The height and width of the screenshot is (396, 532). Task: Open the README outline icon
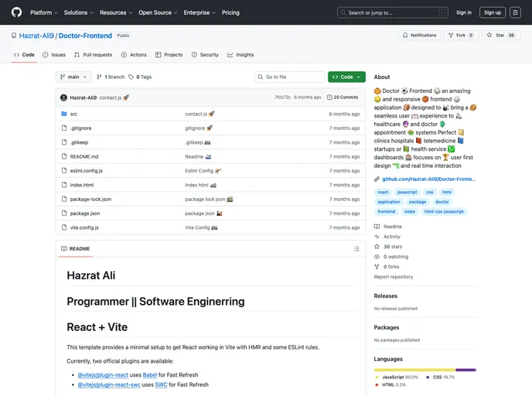(x=356, y=249)
